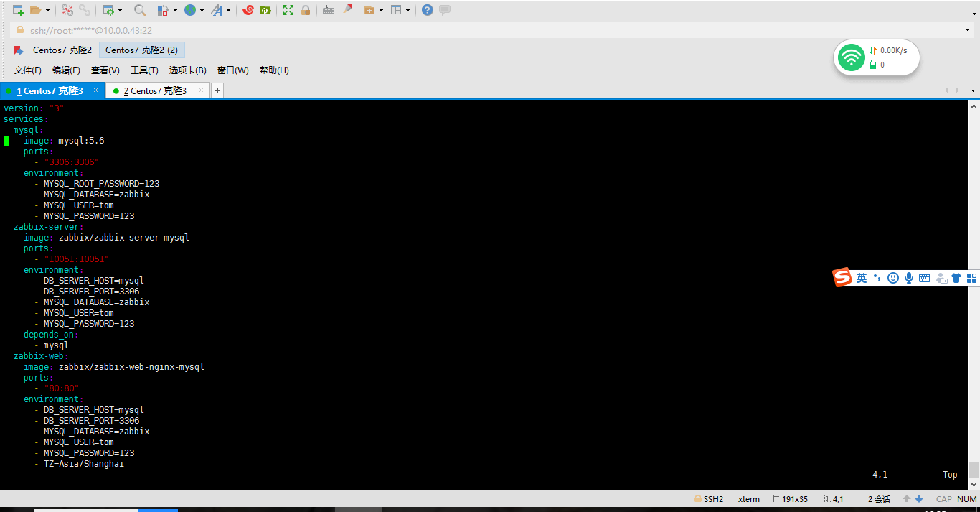This screenshot has height=512, width=980.
Task: Expand the color scheme dropdown arrow
Action: pyautogui.click(x=175, y=11)
